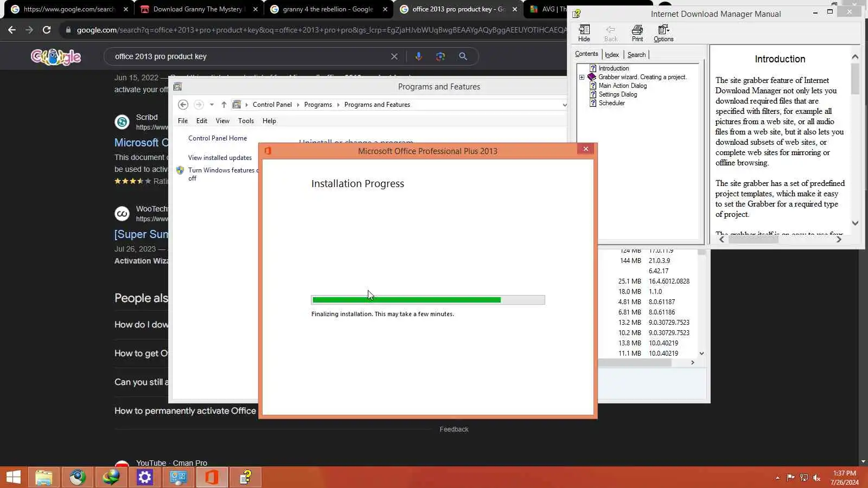Image resolution: width=868 pixels, height=488 pixels.
Task: Click Turn Windows features on or off link
Action: (x=223, y=174)
